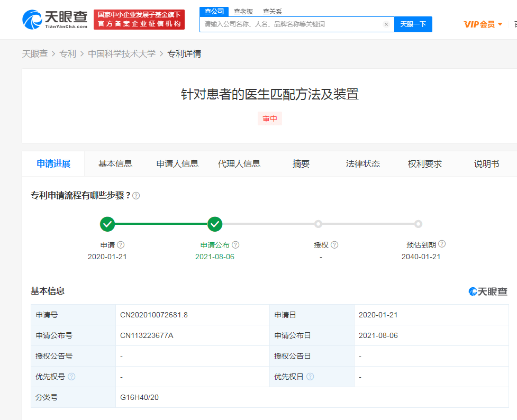Click help icon next to 申请公布 step
Image resolution: width=517 pixels, height=420 pixels.
pyautogui.click(x=235, y=245)
